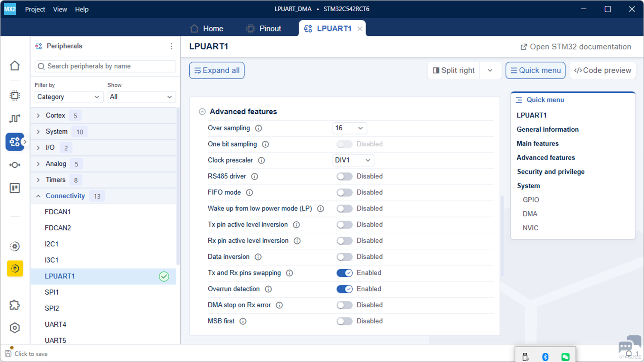Viewport: 644px width, 362px height.
Task: Open the Pinout chip icon in sidebar
Action: (x=15, y=96)
